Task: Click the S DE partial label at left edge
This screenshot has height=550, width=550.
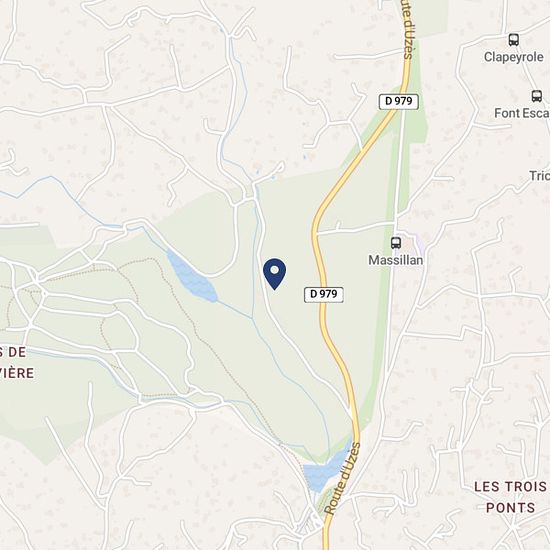Action: (x=13, y=352)
